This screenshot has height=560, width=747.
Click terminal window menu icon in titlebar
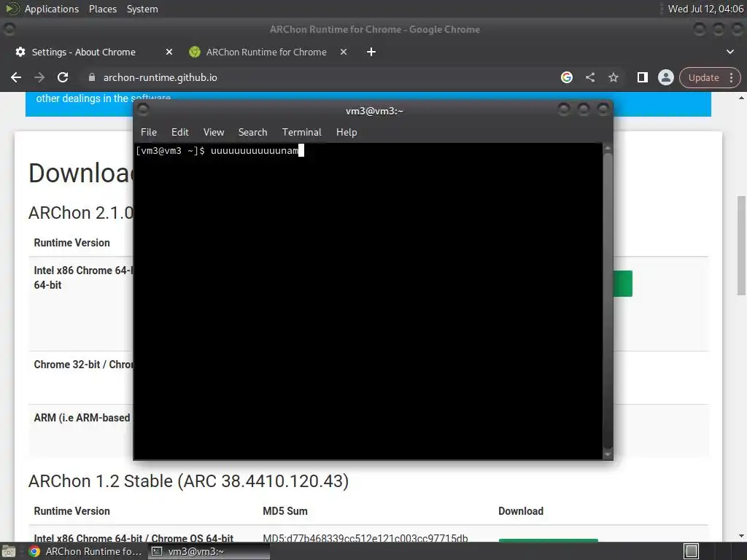tap(143, 111)
